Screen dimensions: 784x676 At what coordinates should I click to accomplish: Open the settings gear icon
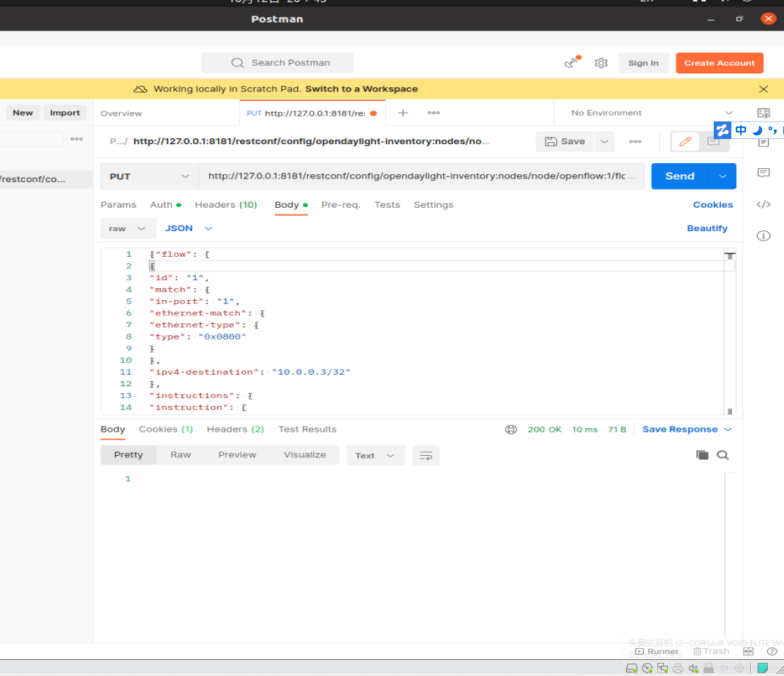[601, 63]
